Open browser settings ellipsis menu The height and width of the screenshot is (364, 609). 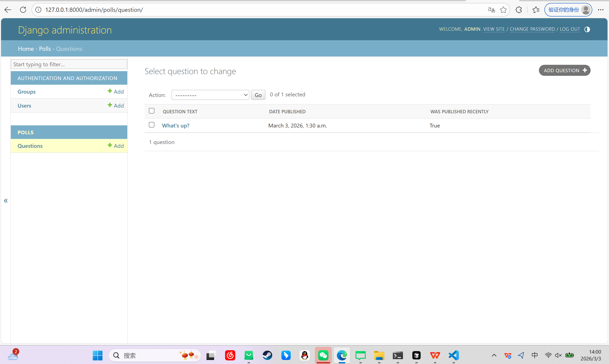click(x=601, y=10)
